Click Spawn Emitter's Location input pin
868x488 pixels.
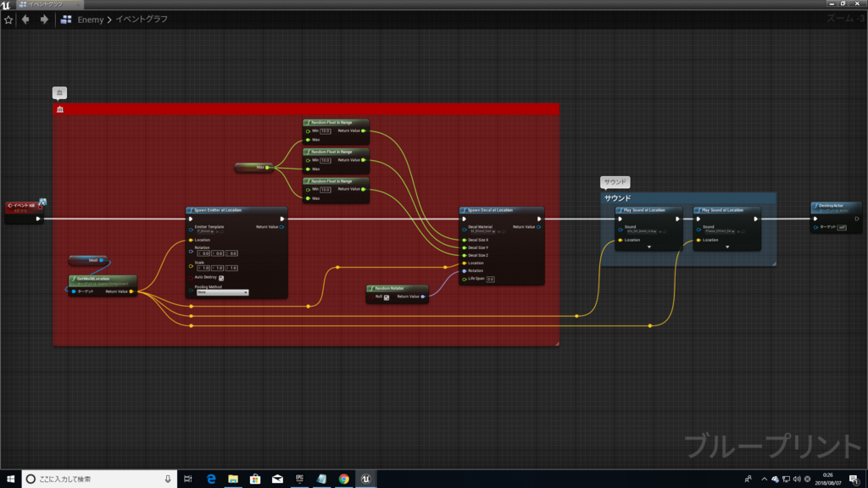[x=191, y=240]
